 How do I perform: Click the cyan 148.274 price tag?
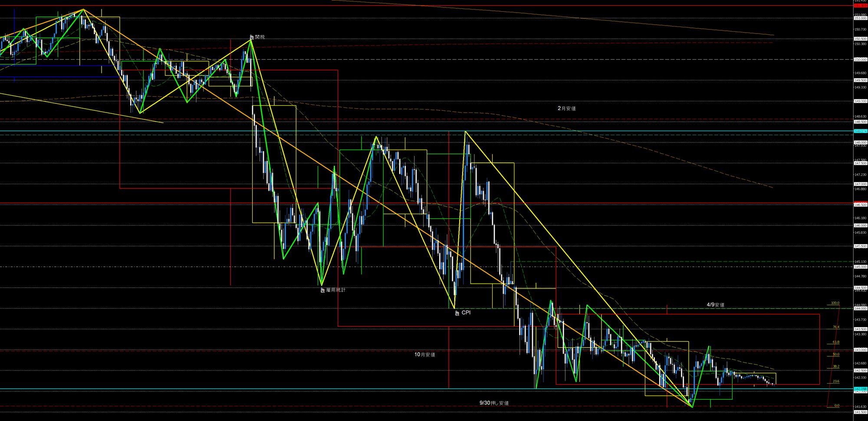tap(860, 131)
